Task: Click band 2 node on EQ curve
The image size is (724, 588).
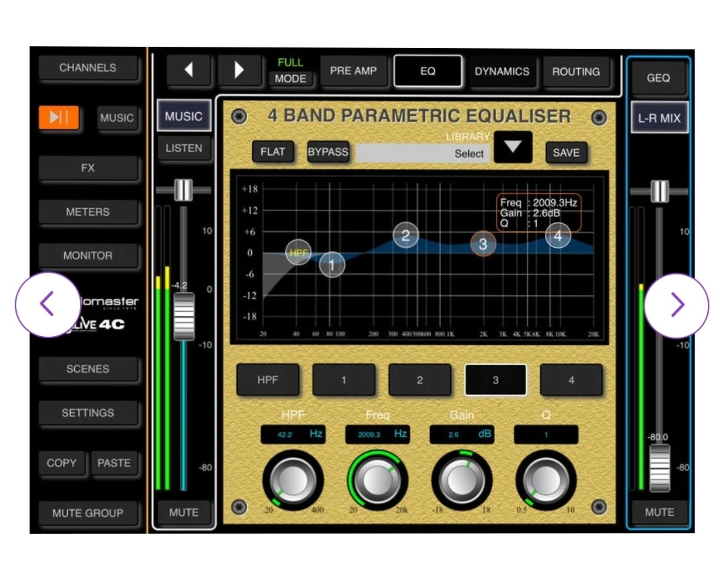Action: point(405,235)
